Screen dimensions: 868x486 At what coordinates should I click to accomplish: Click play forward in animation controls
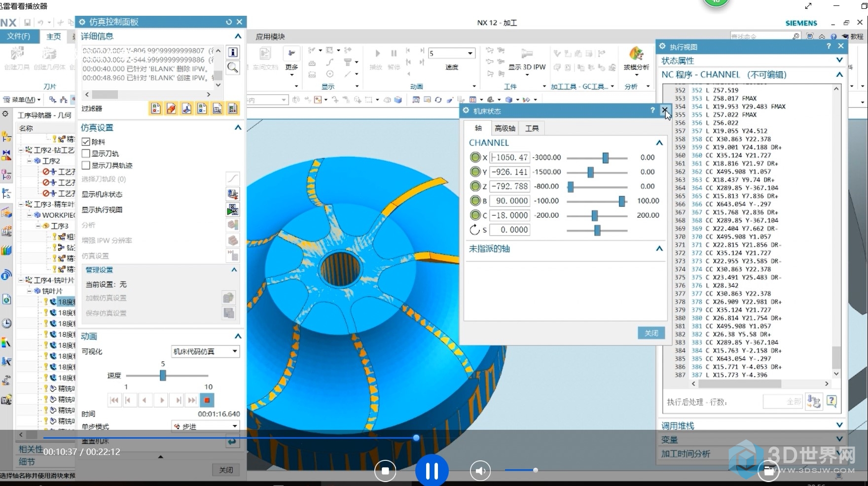(x=162, y=400)
